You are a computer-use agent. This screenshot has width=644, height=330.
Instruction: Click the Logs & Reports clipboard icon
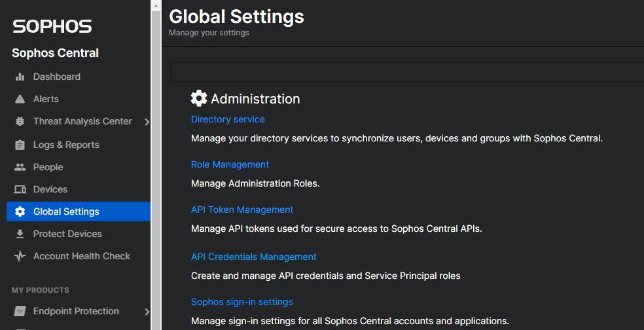click(x=20, y=145)
